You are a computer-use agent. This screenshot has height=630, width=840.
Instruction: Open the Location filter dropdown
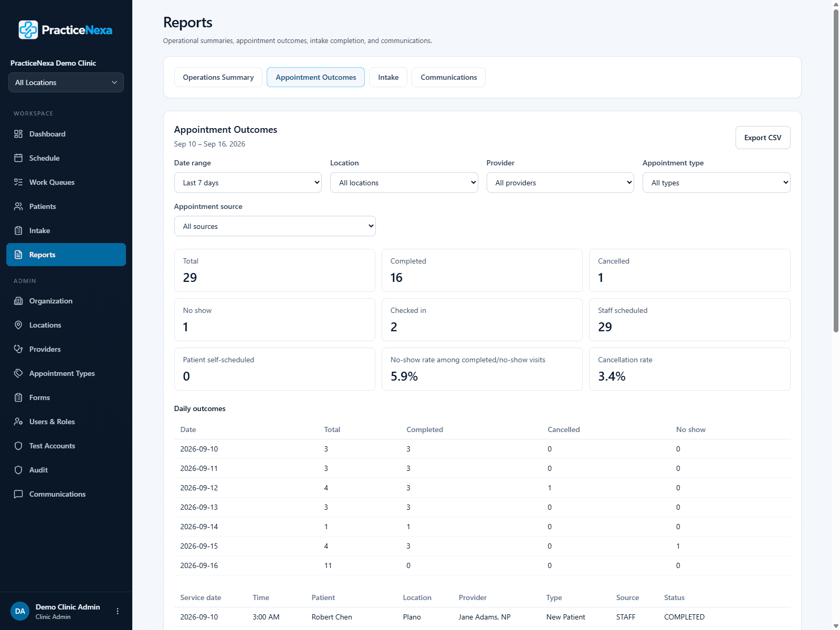[404, 183]
